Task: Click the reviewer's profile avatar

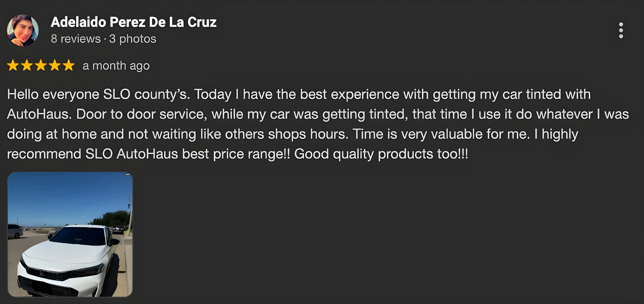Action: 23,30
